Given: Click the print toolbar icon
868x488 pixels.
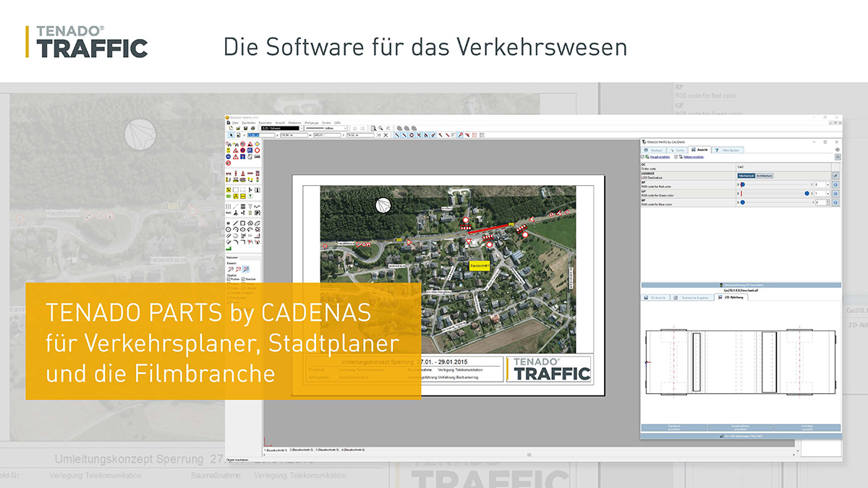Looking at the screenshot, I should click(x=252, y=129).
